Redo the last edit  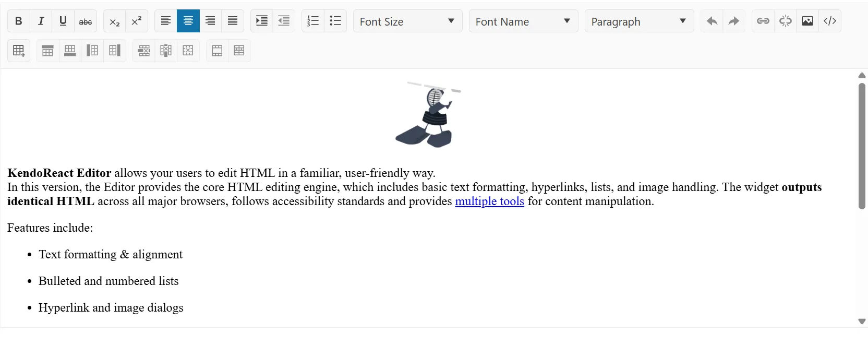click(734, 21)
